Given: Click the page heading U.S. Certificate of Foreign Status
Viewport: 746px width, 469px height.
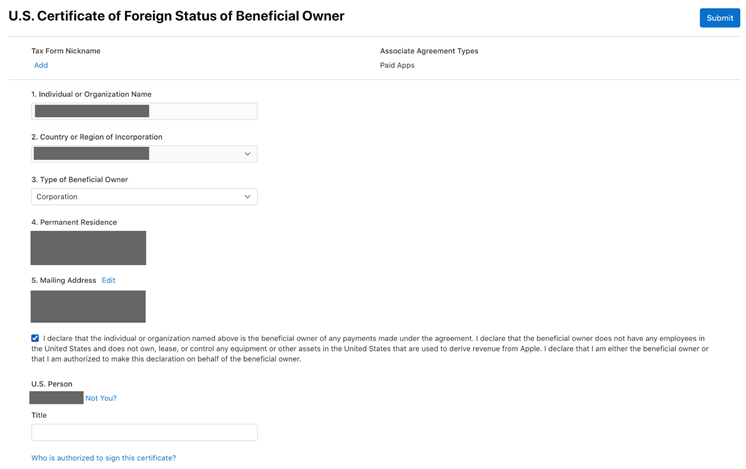Looking at the screenshot, I should [177, 16].
